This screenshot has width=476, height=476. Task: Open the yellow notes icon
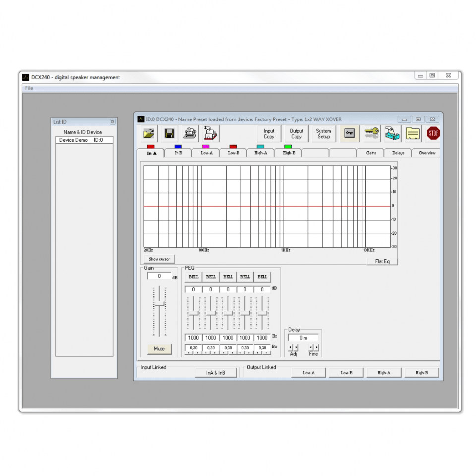tap(413, 133)
